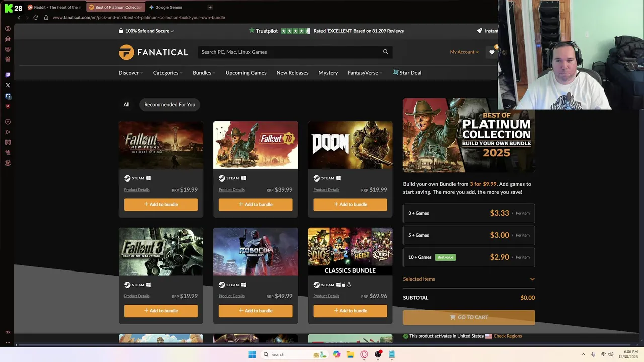Add Classics Bundle to bundle

tap(350, 310)
